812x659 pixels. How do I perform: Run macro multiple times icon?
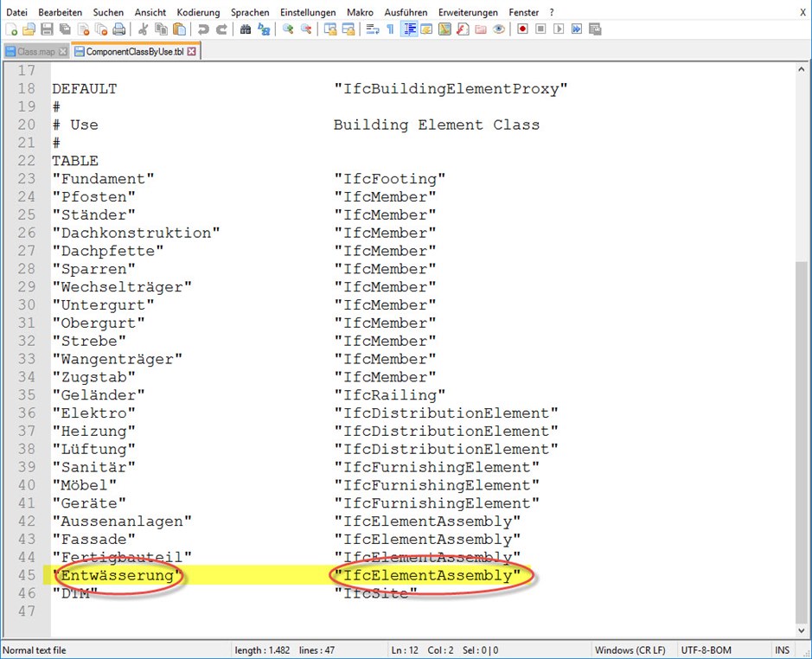tap(577, 29)
